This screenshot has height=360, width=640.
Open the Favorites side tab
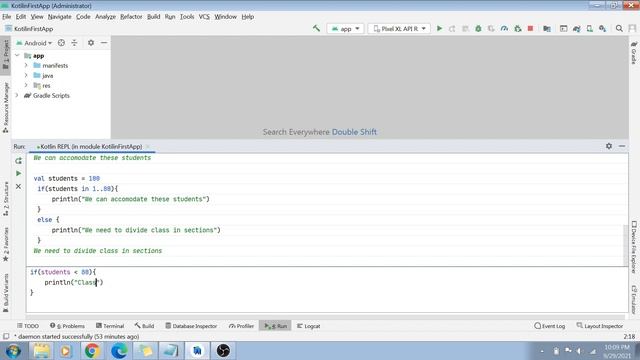(x=6, y=244)
